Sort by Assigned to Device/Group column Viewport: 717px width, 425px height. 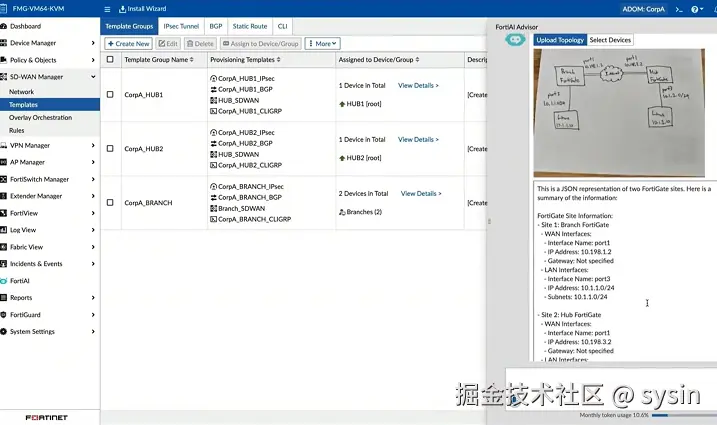click(x=379, y=59)
